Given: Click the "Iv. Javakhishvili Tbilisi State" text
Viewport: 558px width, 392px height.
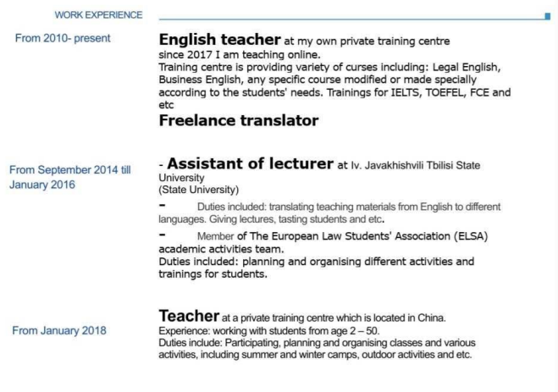Looking at the screenshot, I should tap(421, 167).
